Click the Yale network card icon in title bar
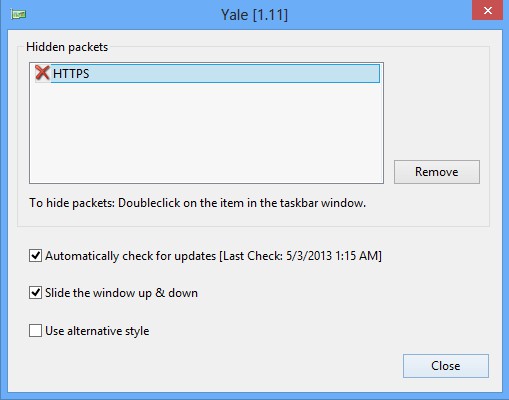Viewport: 509px width, 400px height. (x=18, y=14)
